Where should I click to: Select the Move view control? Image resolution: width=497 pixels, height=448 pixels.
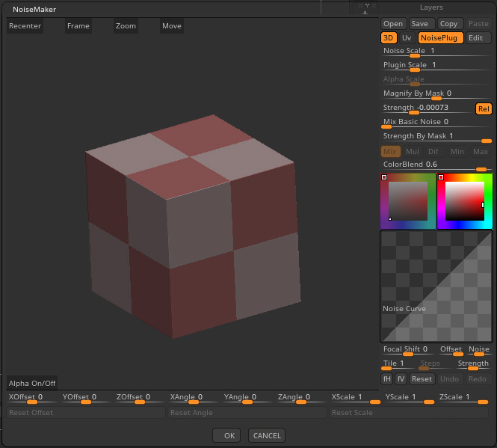pos(172,26)
